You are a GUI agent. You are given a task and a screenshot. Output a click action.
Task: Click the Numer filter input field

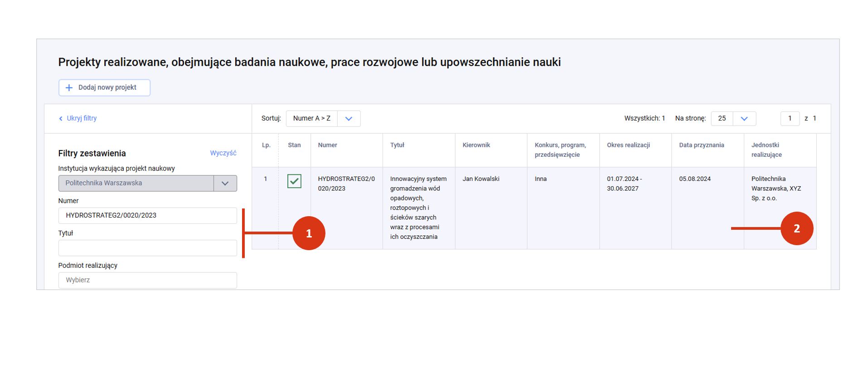(147, 216)
